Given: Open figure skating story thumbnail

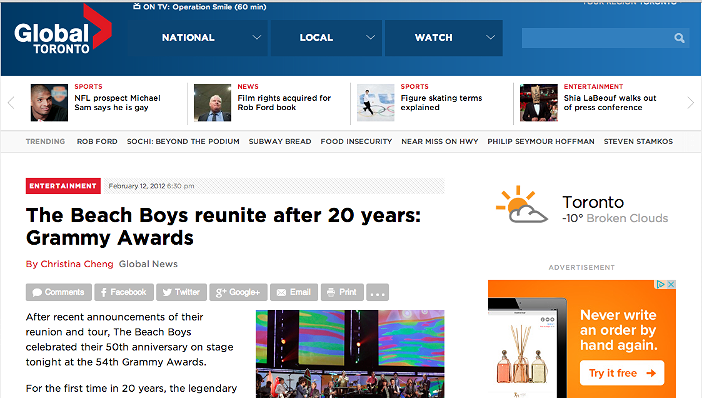Looking at the screenshot, I should tap(376, 103).
